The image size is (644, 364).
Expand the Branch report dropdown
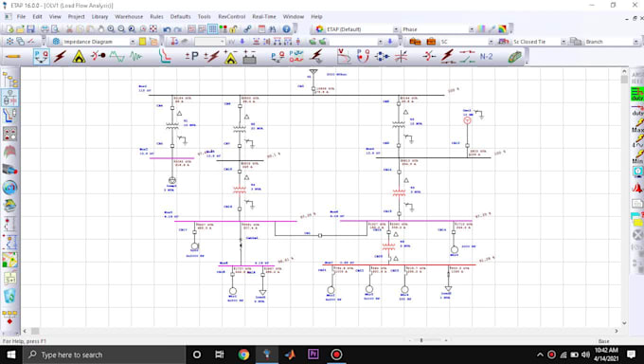635,42
